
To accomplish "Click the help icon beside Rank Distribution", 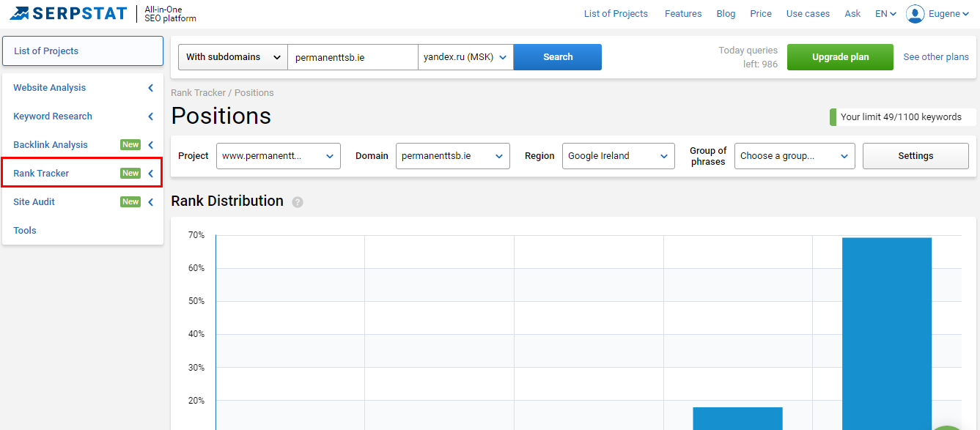I will 298,202.
